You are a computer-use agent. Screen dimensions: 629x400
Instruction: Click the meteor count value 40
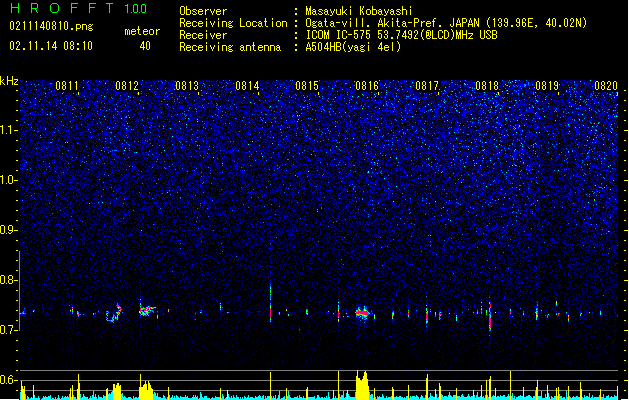pos(145,46)
